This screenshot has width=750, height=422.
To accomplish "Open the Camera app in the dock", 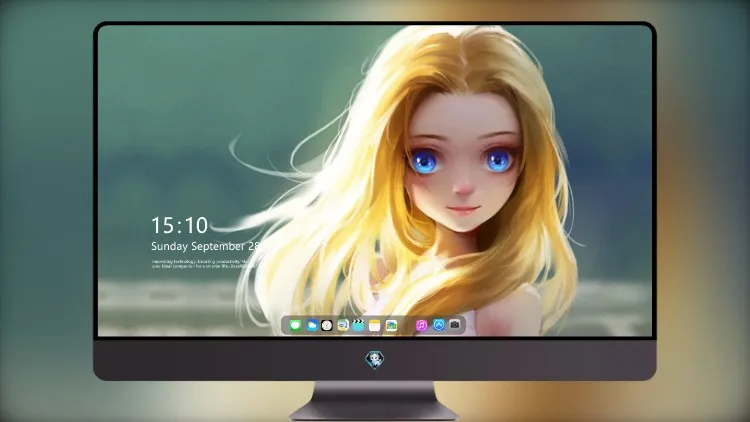I will [455, 325].
